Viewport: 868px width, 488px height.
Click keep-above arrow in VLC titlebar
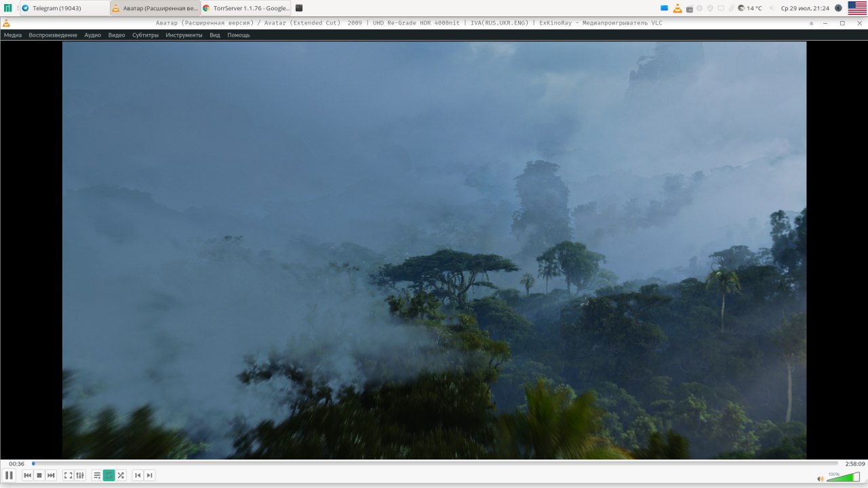coord(812,23)
